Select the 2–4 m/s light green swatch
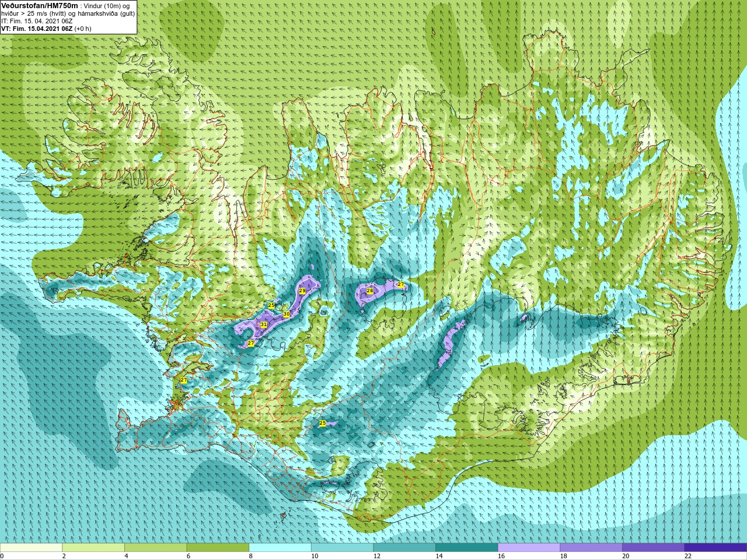 tap(93, 548)
